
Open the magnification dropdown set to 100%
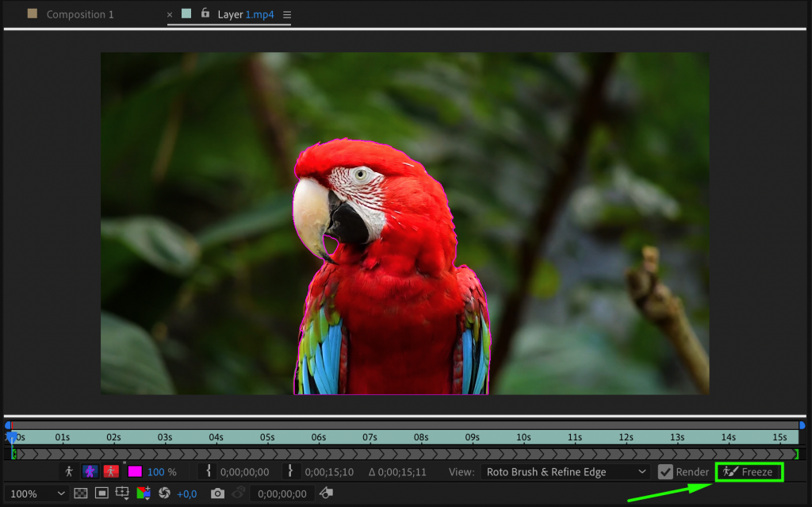pos(36,493)
